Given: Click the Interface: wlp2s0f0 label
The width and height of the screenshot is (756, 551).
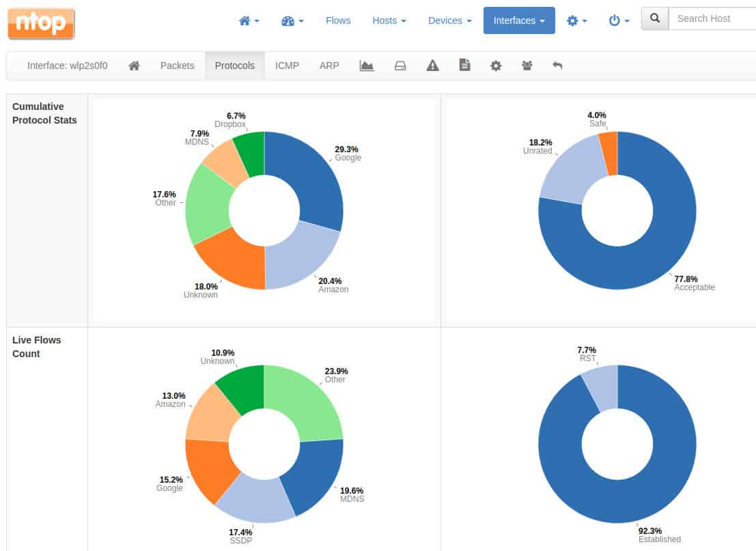Looking at the screenshot, I should point(67,66).
